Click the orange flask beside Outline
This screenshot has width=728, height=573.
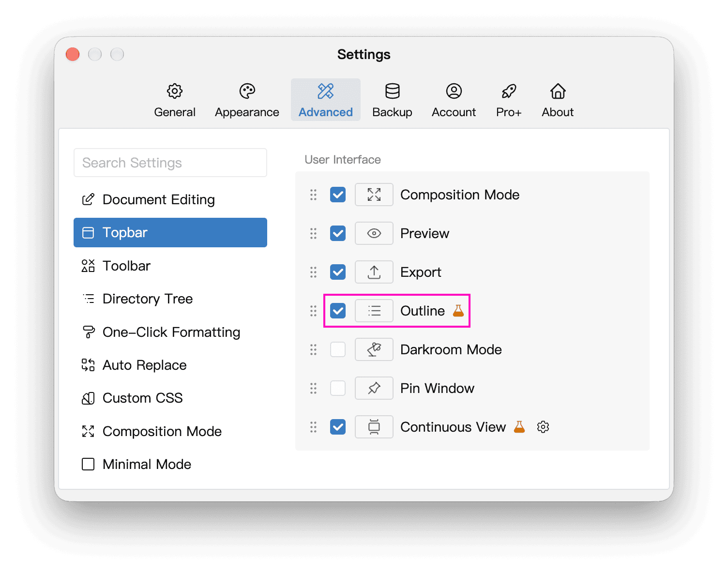458,311
